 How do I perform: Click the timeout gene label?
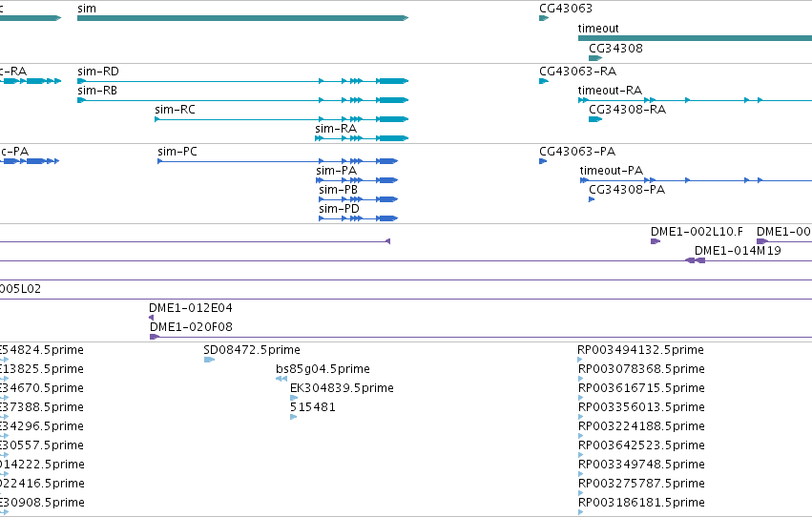point(598,29)
